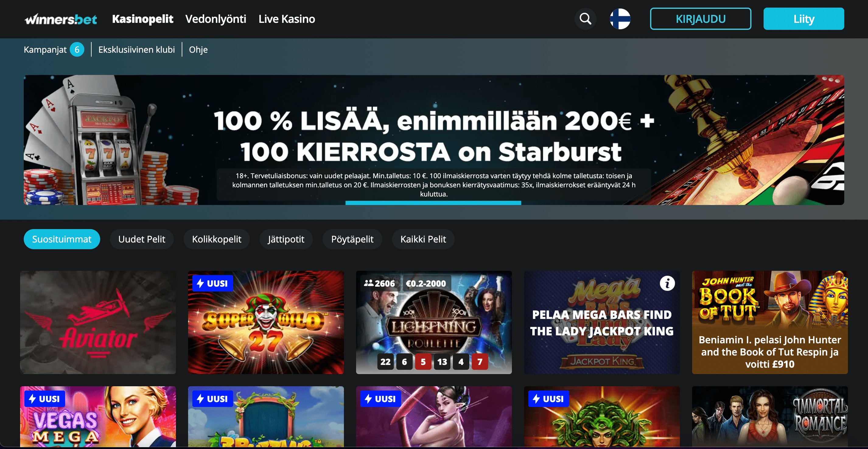Select the Uudet Pelit tab
This screenshot has width=868, height=449.
(142, 239)
